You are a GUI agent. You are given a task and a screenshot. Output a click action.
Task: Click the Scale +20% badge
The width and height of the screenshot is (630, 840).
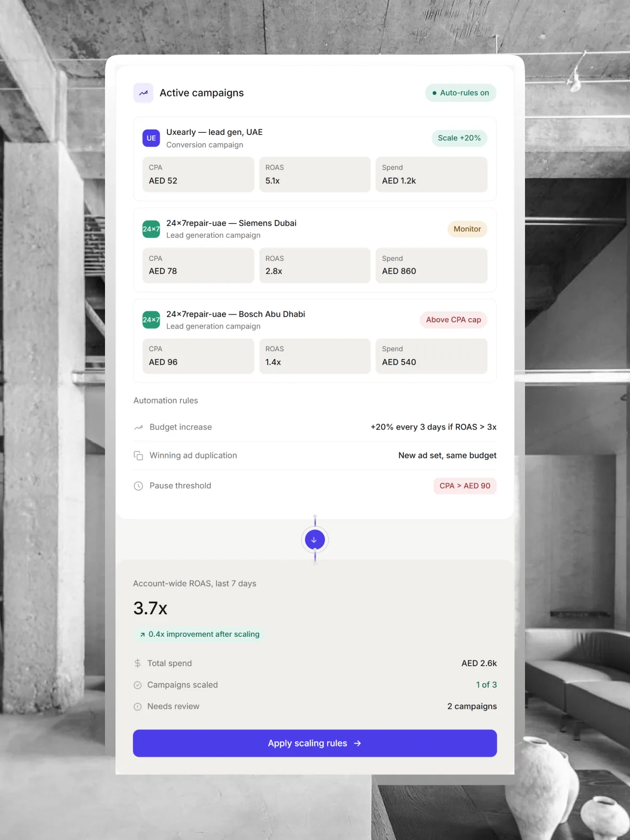459,138
